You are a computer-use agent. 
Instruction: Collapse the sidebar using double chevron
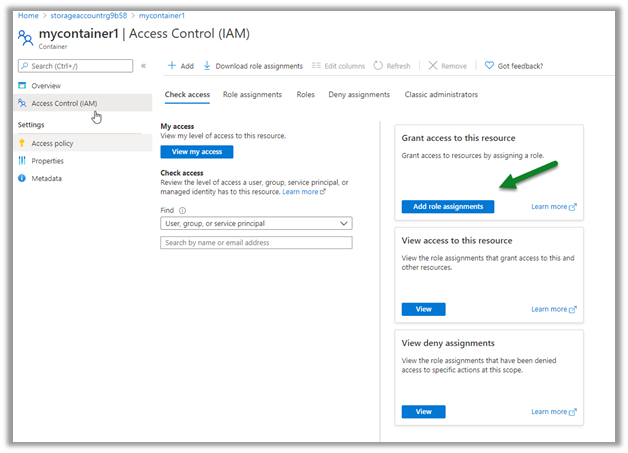pos(143,66)
